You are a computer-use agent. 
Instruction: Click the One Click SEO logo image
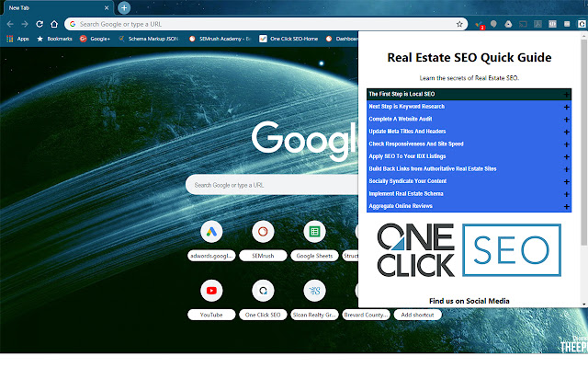[x=469, y=250]
